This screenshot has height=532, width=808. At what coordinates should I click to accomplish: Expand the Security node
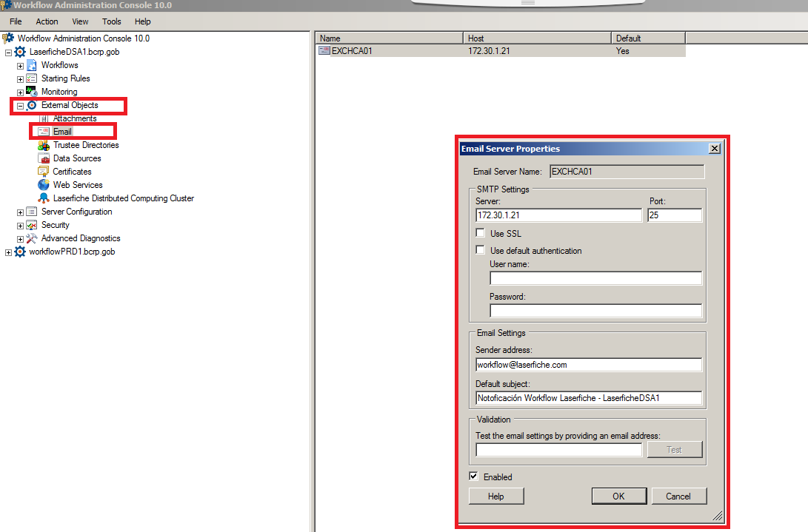pyautogui.click(x=20, y=226)
